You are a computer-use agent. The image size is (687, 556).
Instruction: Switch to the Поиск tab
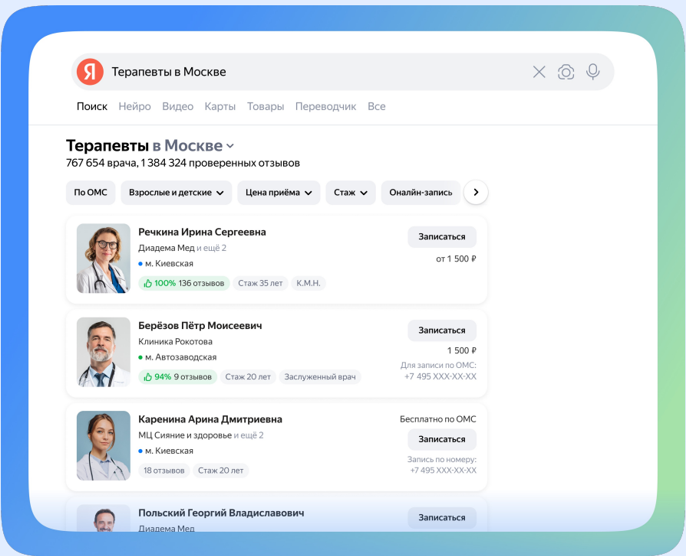92,106
